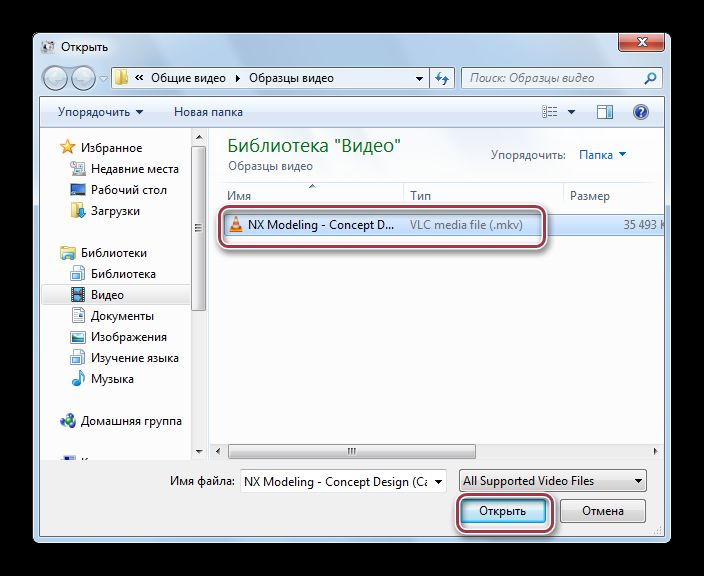Select Рабочий стол in the sidebar
Screen dimensions: 704x576
pyautogui.click(x=128, y=190)
